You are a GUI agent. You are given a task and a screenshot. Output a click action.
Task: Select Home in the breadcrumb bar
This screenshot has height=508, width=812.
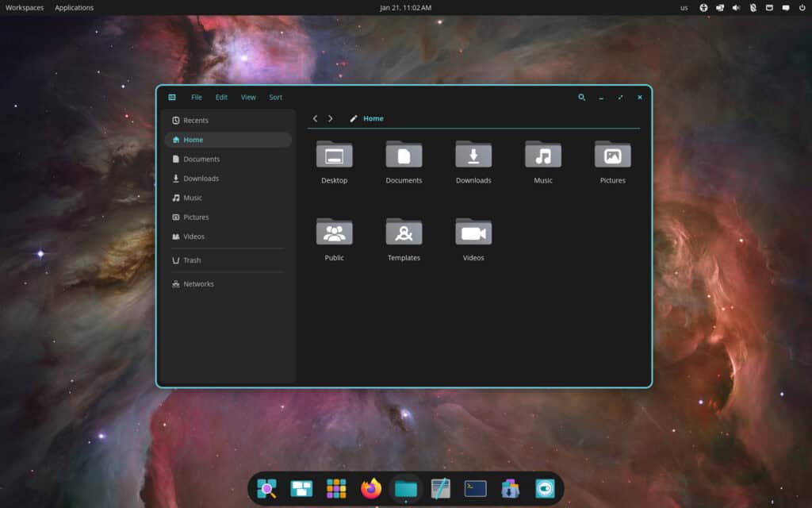coord(373,118)
